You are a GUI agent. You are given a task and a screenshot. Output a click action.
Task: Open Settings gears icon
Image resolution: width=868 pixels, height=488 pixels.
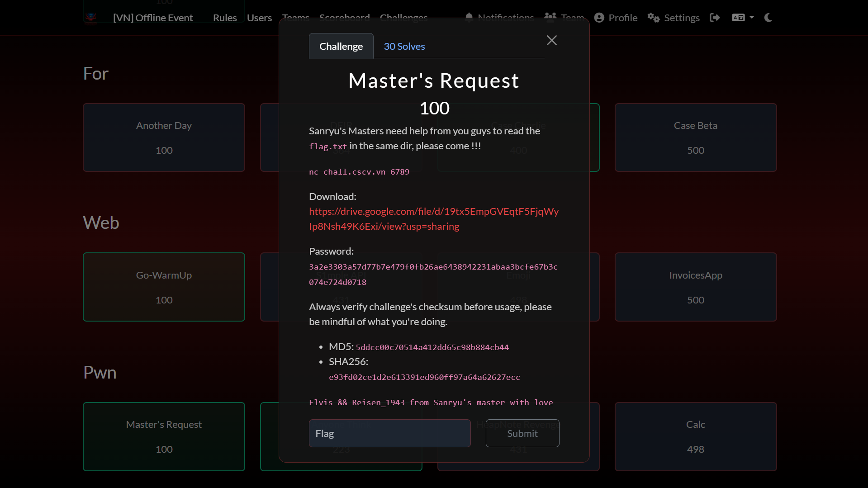click(653, 18)
